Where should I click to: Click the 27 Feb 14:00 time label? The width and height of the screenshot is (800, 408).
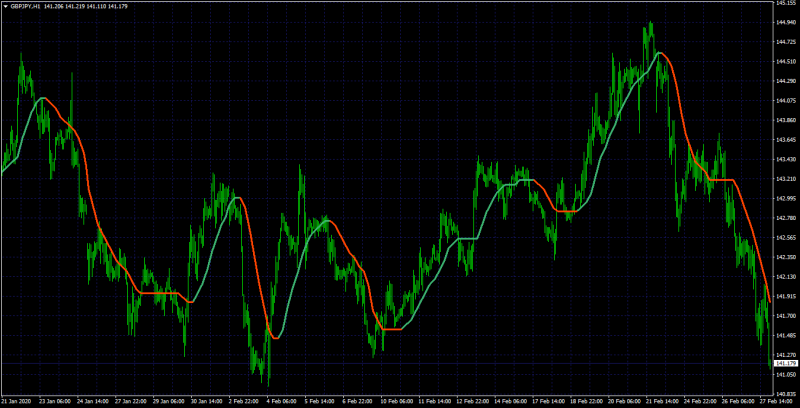(x=775, y=402)
